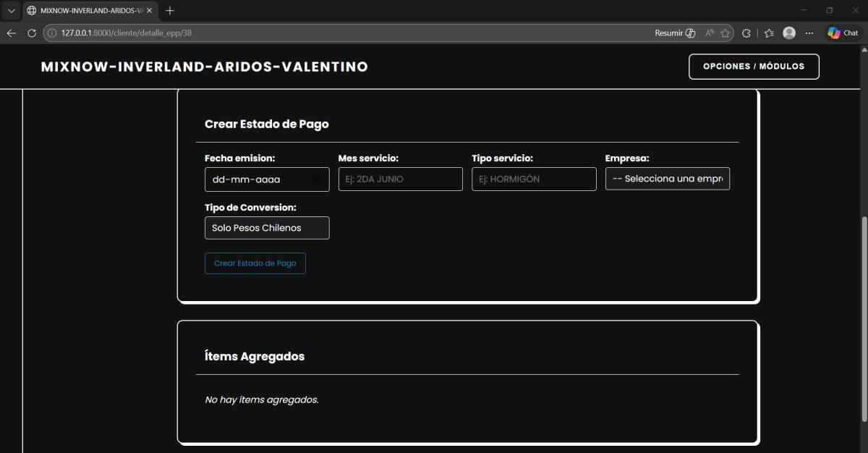
Task: Click the Empresa label
Action: click(x=627, y=158)
